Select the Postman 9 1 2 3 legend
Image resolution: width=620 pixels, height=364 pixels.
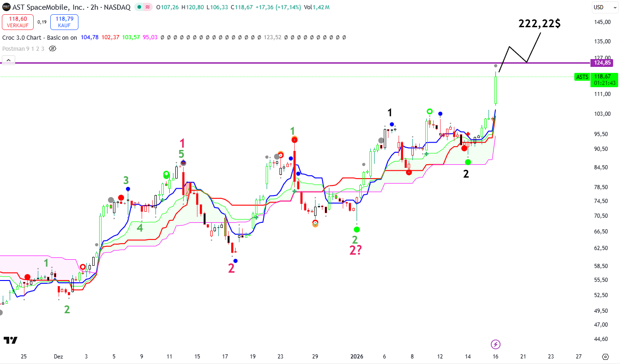pyautogui.click(x=24, y=48)
